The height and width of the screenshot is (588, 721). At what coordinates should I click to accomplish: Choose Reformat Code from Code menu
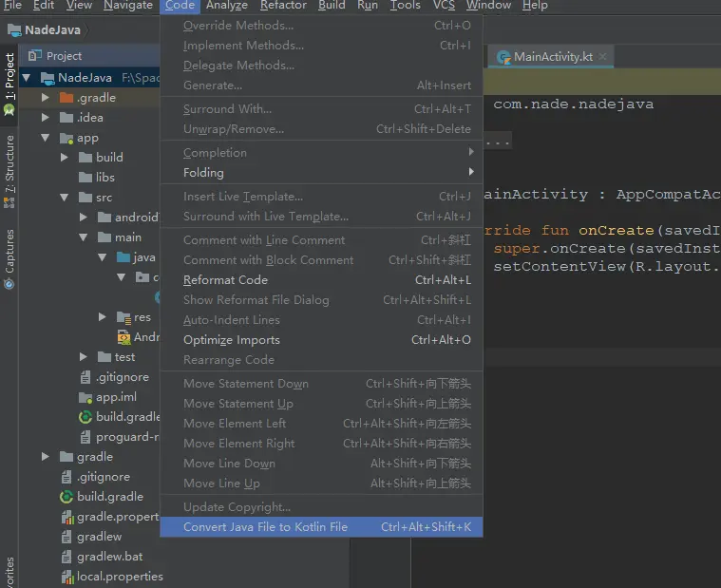[x=321, y=280]
